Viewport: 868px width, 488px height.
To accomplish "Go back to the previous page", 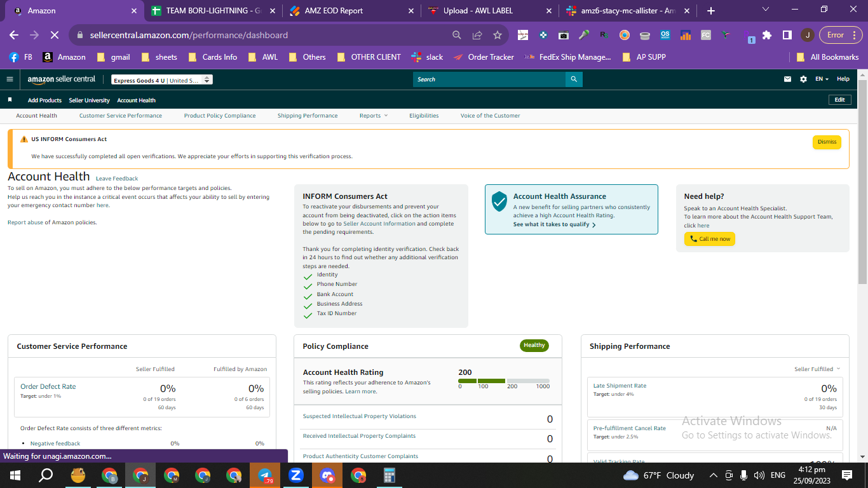I will tap(14, 35).
